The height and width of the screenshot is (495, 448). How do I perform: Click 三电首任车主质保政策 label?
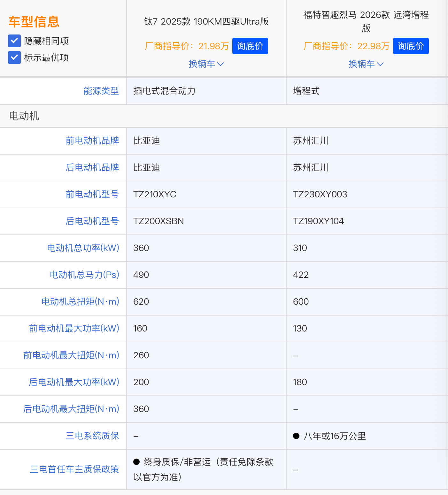pos(74,469)
